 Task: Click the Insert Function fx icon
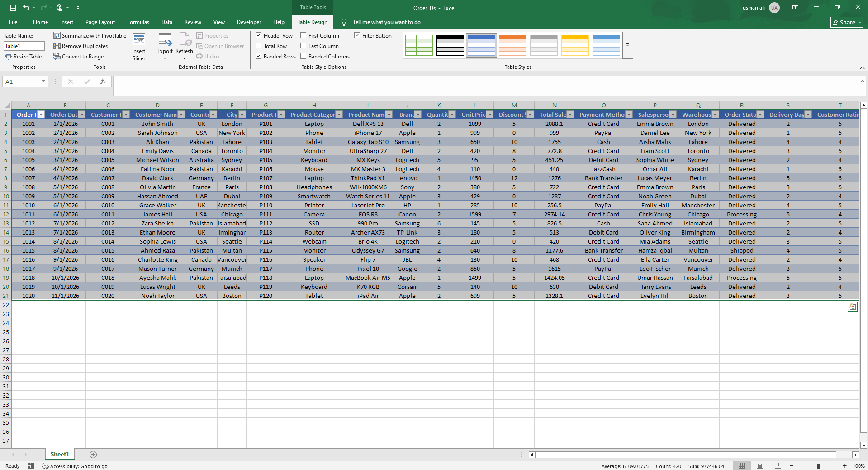click(103, 82)
